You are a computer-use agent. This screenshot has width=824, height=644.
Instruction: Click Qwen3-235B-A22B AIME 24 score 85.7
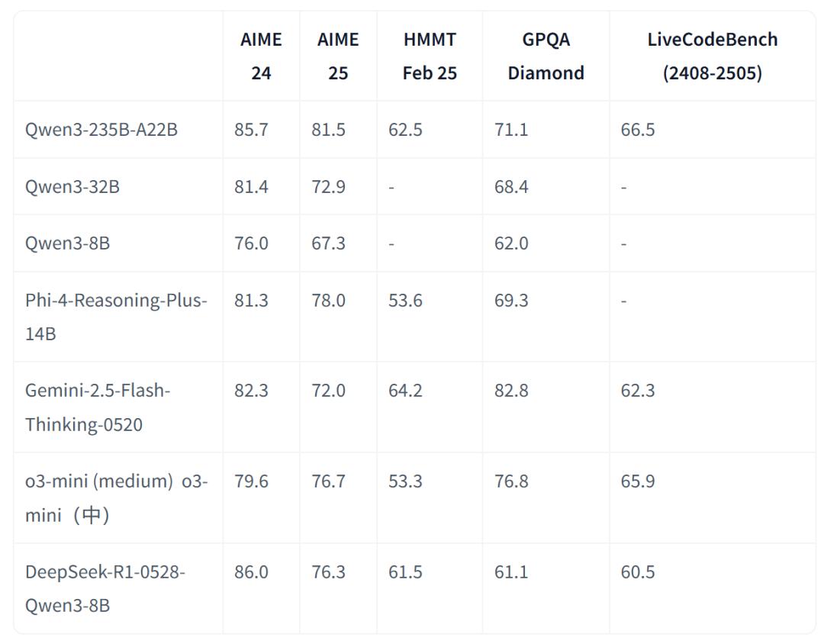pos(251,130)
